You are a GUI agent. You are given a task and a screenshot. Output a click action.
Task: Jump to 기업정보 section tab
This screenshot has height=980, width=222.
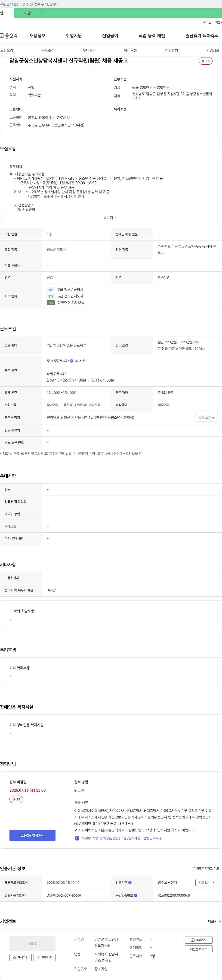click(213, 50)
